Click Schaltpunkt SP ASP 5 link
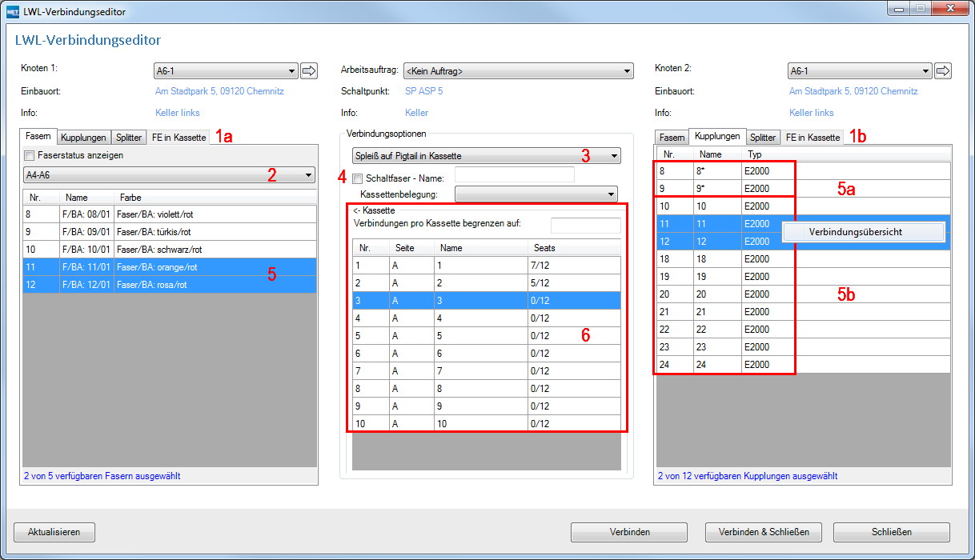 click(x=424, y=91)
